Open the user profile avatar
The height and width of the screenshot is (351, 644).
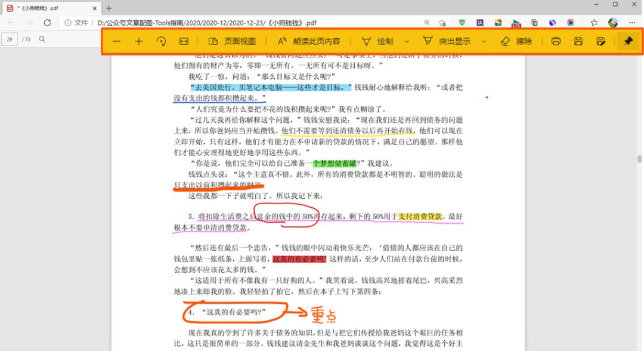pos(613,23)
